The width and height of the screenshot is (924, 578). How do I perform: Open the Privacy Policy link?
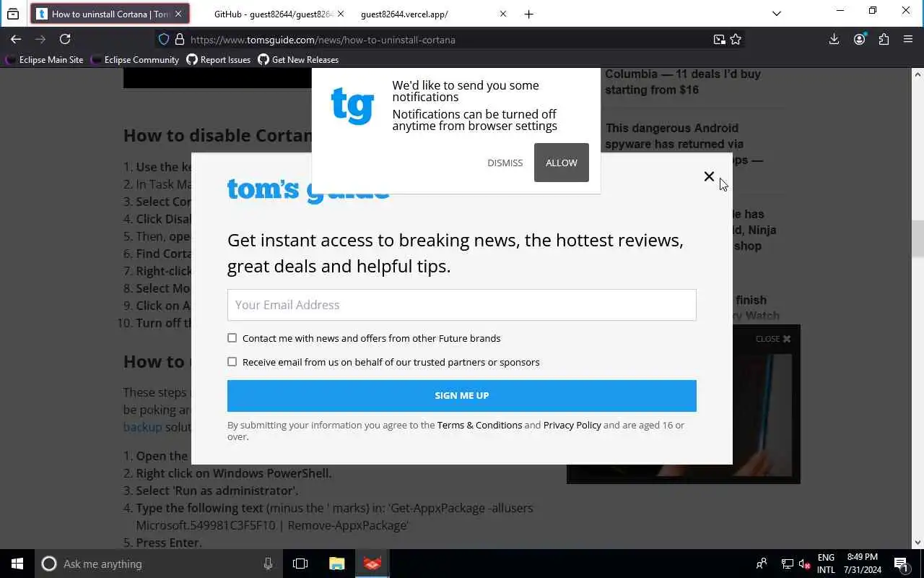tap(572, 425)
